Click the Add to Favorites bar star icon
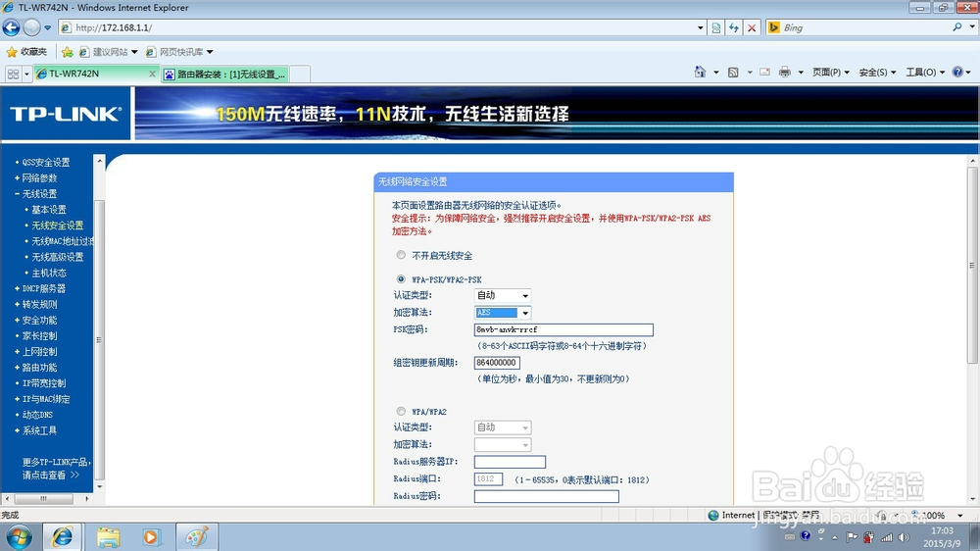Viewport: 980px width, 551px height. pyautogui.click(x=68, y=52)
